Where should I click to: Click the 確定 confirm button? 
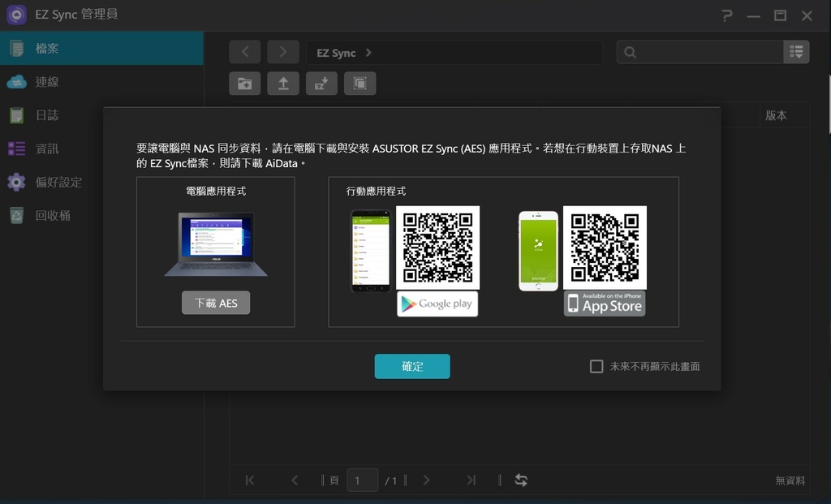[x=412, y=366]
